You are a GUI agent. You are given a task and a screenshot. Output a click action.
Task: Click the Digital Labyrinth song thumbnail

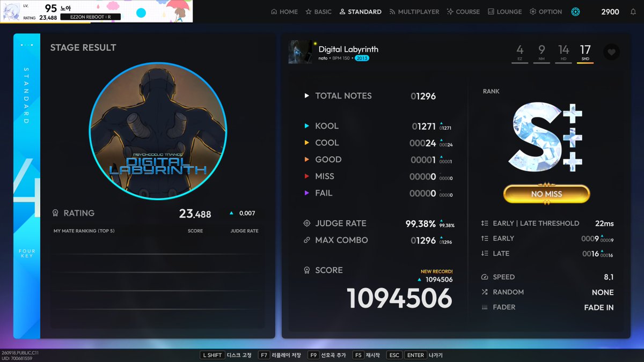(x=301, y=52)
